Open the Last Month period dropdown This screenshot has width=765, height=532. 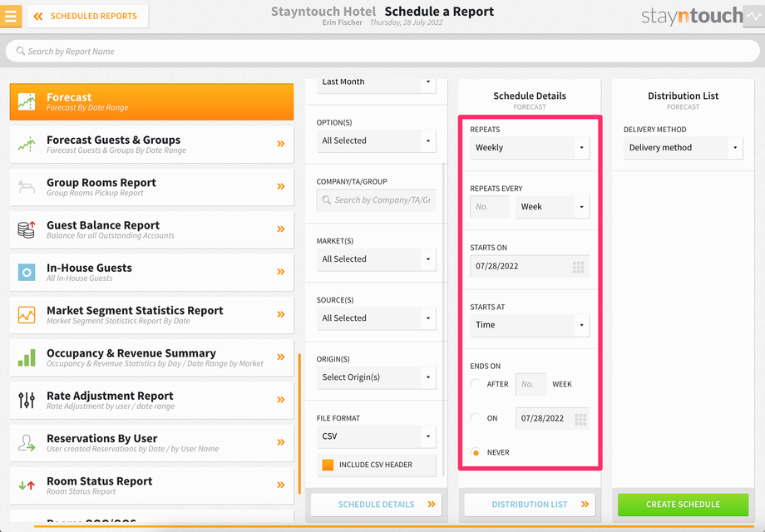[376, 83]
